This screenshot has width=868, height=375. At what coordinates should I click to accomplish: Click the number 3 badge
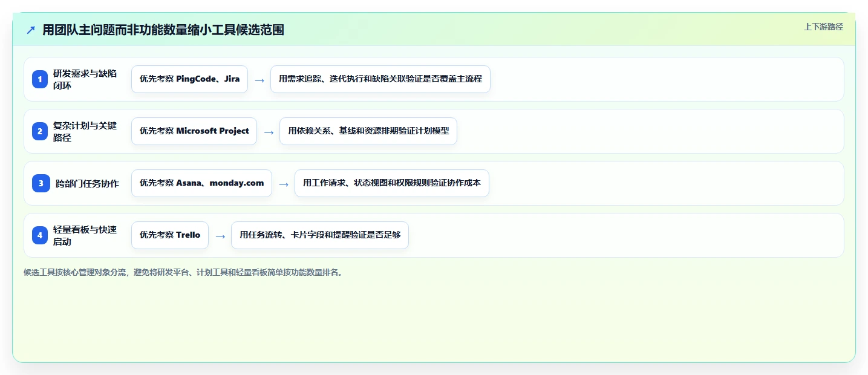click(x=41, y=183)
